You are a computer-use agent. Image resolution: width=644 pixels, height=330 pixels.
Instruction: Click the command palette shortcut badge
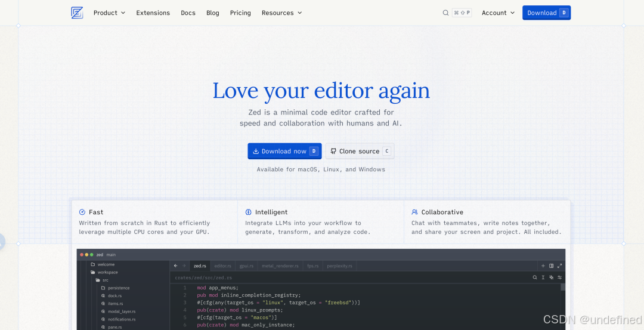point(462,13)
